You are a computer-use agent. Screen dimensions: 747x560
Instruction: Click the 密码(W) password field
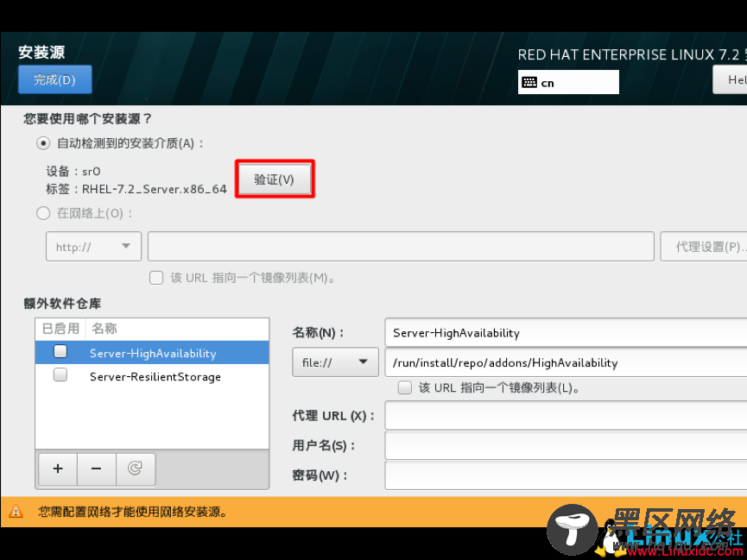point(566,475)
